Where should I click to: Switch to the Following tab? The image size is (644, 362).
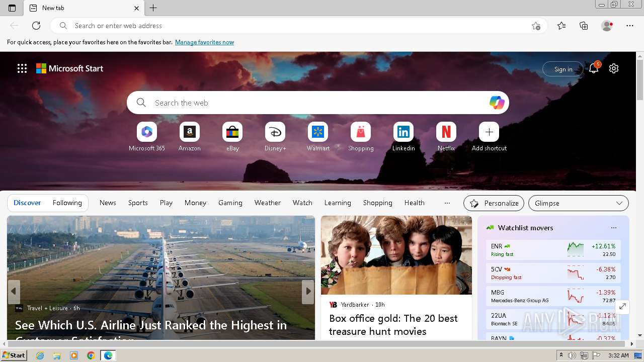pyautogui.click(x=67, y=203)
